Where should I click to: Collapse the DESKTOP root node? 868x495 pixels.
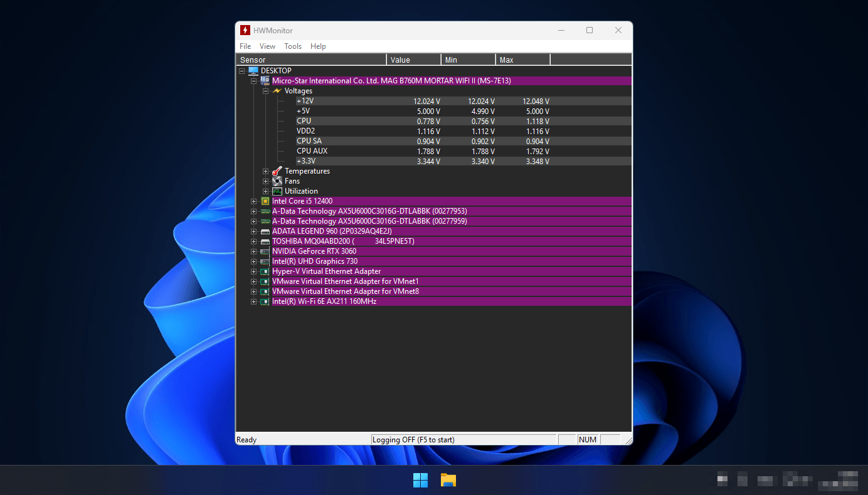242,71
